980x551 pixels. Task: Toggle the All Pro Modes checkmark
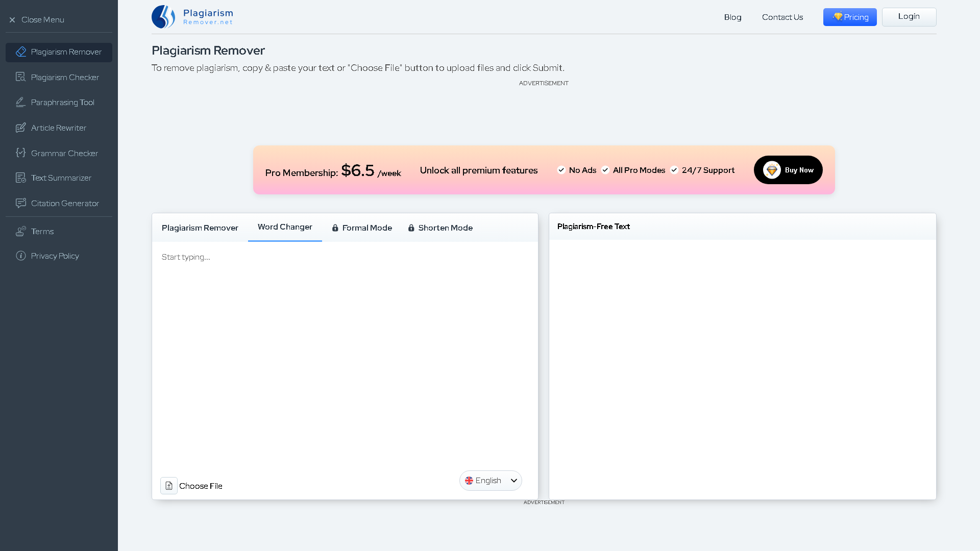click(x=605, y=170)
